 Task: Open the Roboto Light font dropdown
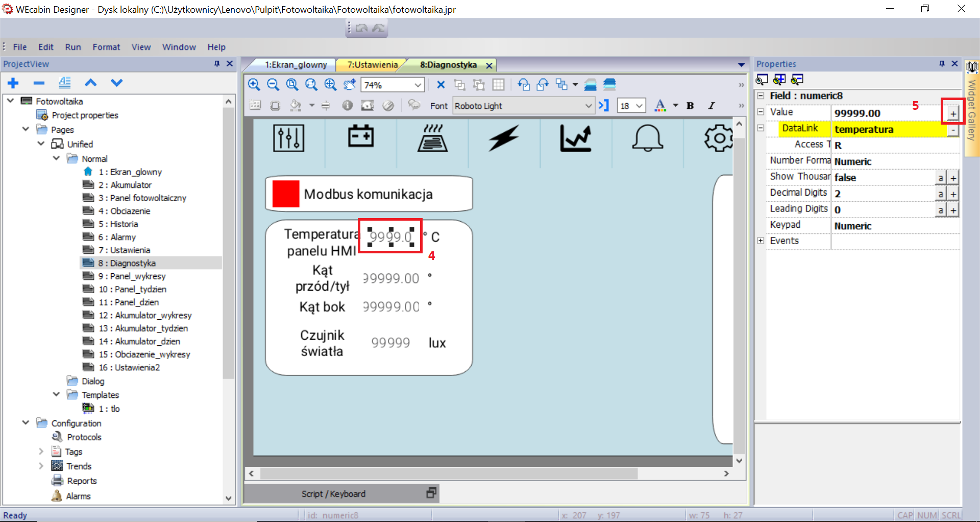(x=588, y=106)
